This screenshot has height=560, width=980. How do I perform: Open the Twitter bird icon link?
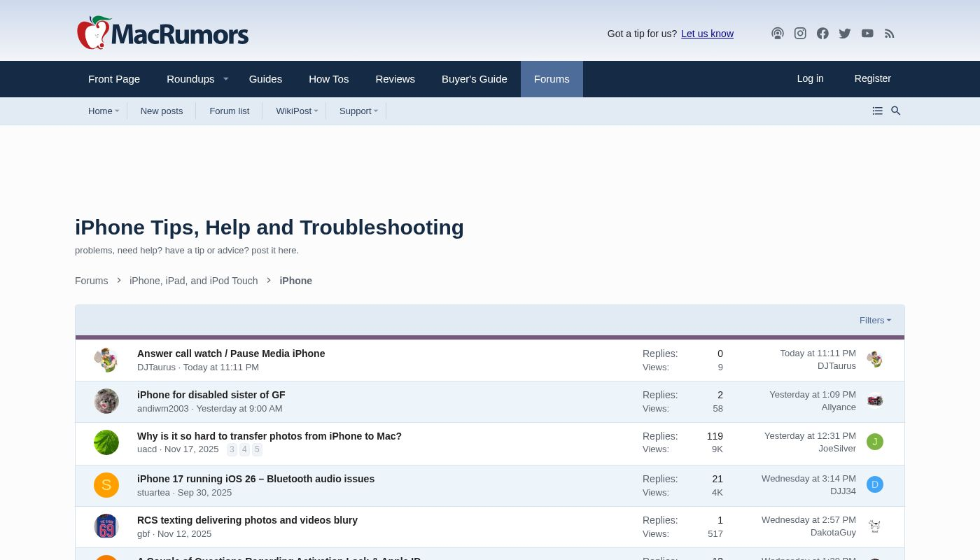tap(845, 34)
